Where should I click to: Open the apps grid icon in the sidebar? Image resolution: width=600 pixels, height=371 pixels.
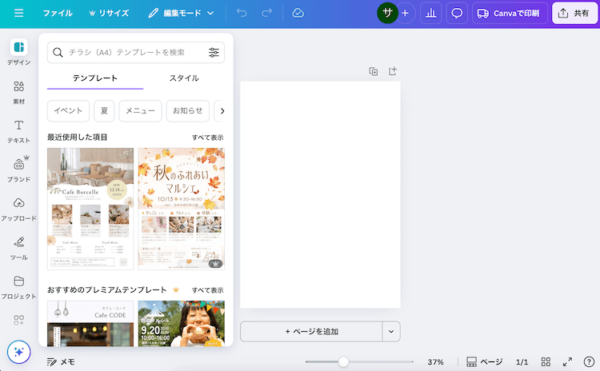19,320
